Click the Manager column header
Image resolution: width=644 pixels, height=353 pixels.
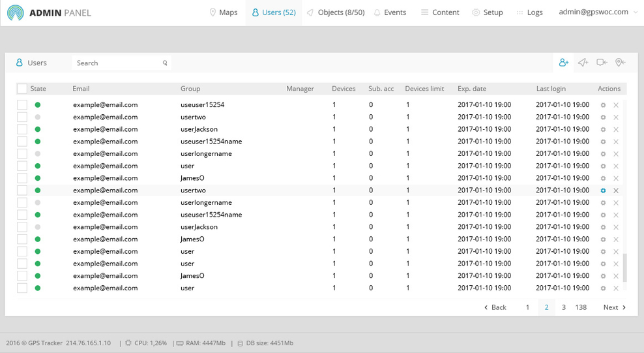tap(300, 88)
